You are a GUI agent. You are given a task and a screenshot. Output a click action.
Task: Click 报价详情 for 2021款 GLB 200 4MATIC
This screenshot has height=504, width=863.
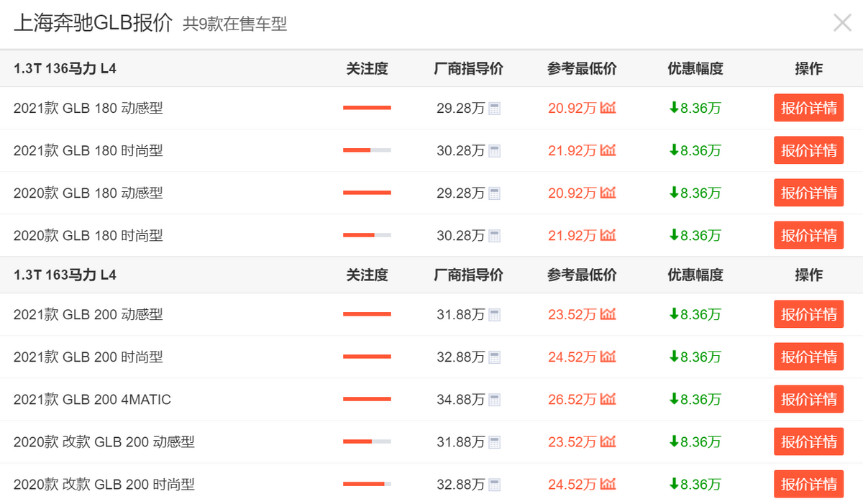[809, 400]
